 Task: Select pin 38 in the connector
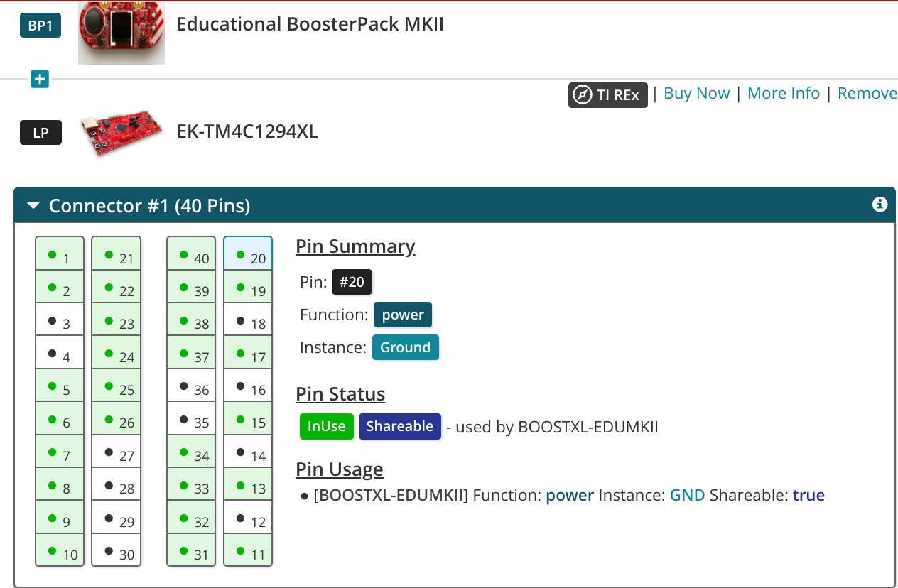coord(191,320)
